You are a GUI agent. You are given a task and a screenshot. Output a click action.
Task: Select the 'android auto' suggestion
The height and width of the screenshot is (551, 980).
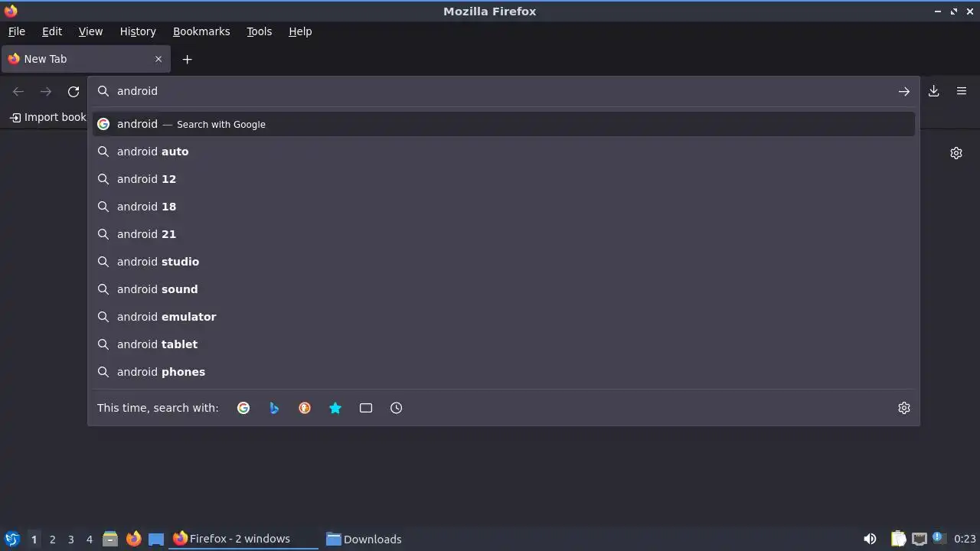[x=504, y=152]
